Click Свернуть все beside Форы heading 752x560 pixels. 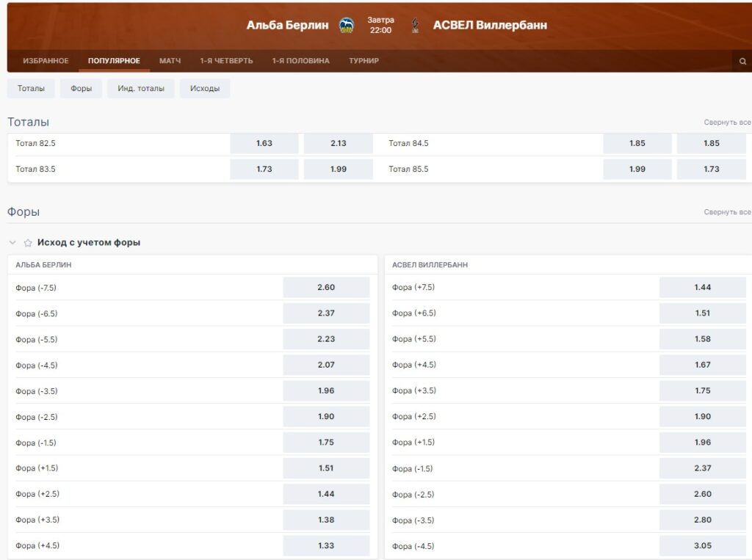click(727, 212)
